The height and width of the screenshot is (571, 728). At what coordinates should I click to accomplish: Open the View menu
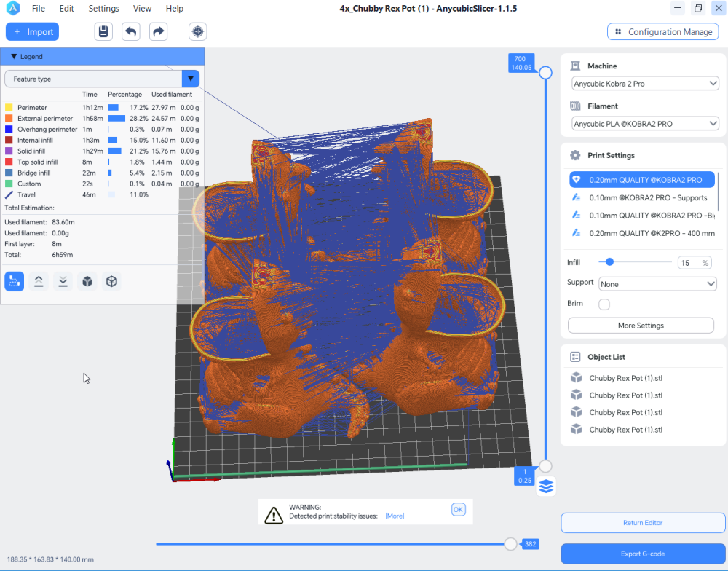coord(142,8)
